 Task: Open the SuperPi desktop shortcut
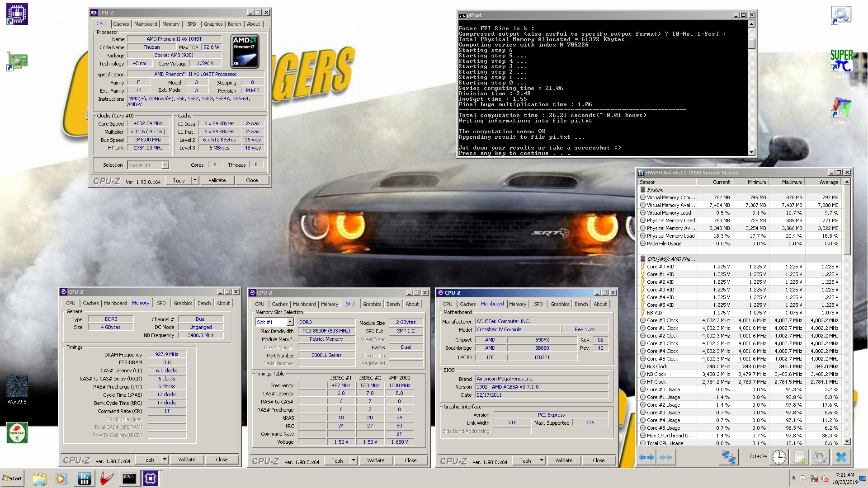click(x=841, y=64)
